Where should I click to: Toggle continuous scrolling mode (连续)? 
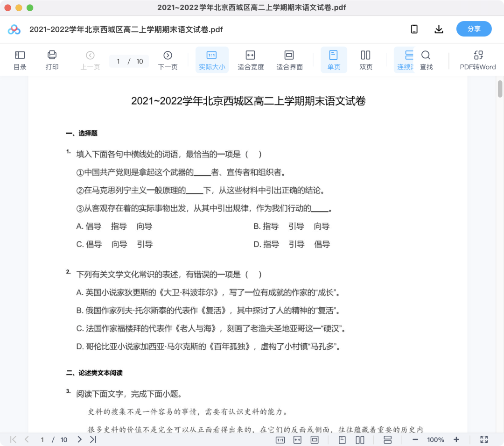tap(405, 60)
